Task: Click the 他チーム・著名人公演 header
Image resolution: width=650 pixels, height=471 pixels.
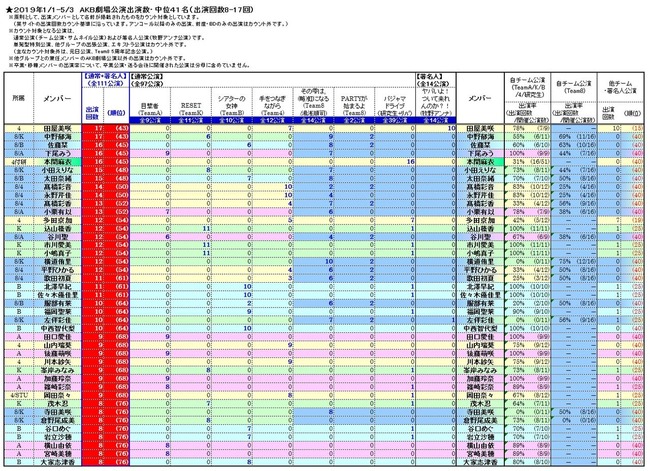Action: pyautogui.click(x=620, y=87)
